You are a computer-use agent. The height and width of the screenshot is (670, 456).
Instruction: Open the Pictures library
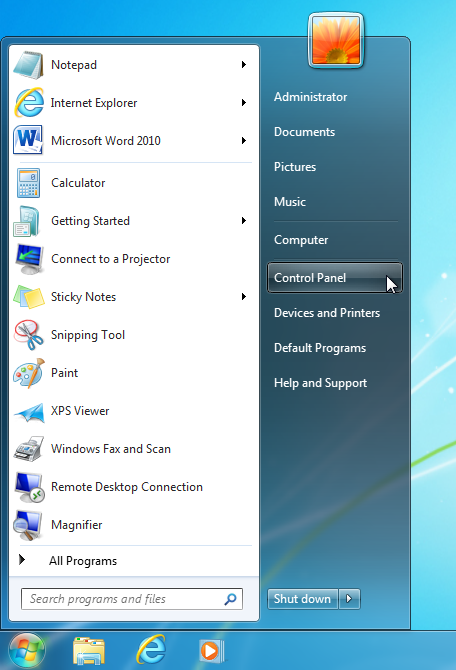295,167
